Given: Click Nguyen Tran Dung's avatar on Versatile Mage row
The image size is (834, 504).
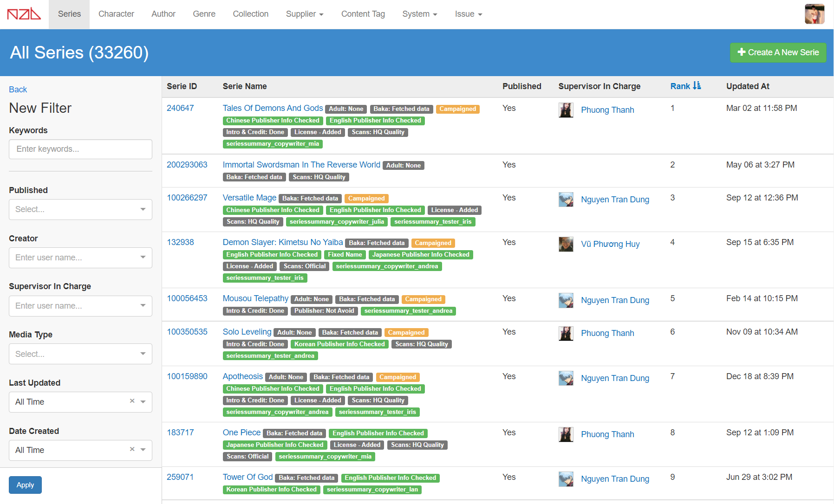Looking at the screenshot, I should pos(566,200).
